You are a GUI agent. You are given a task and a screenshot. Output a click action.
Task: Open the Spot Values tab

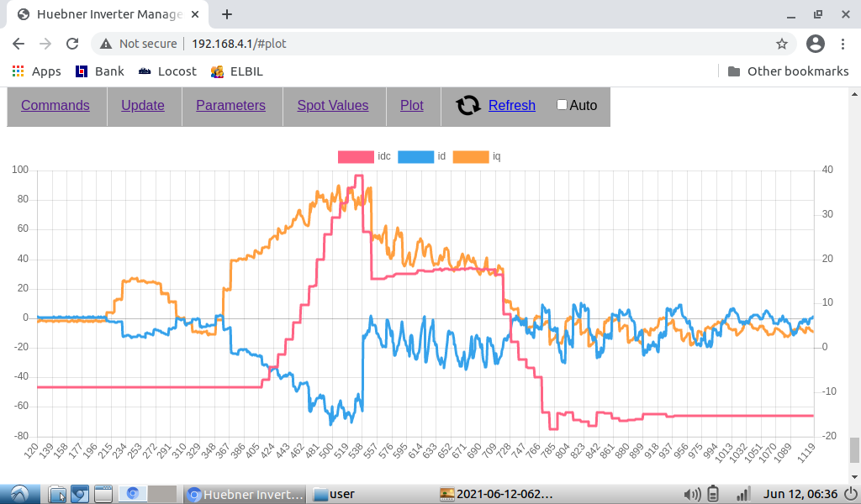332,105
